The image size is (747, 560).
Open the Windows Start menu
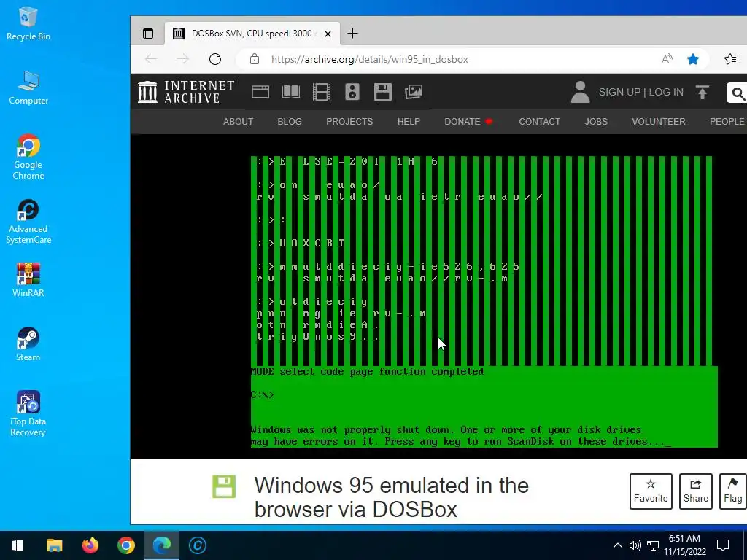coord(18,545)
